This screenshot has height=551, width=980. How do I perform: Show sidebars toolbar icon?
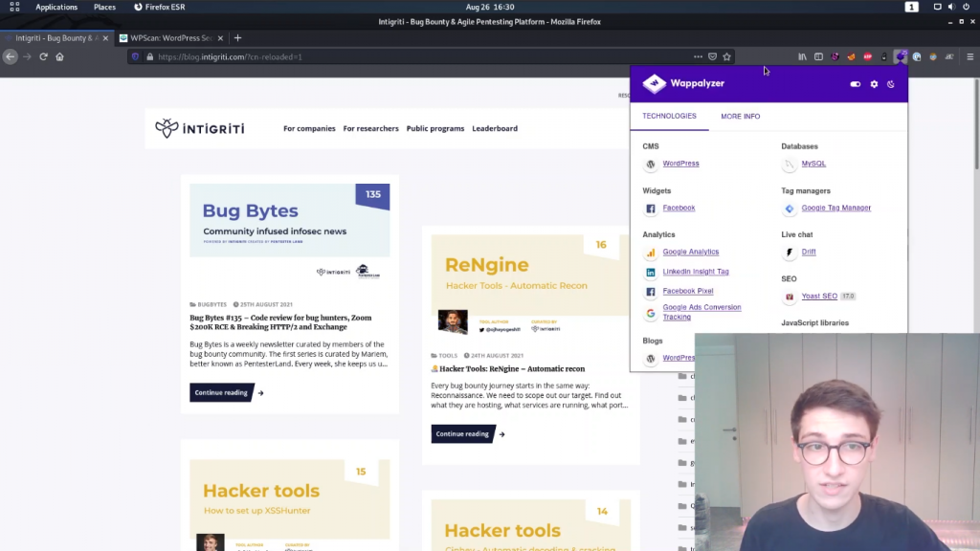coord(818,56)
